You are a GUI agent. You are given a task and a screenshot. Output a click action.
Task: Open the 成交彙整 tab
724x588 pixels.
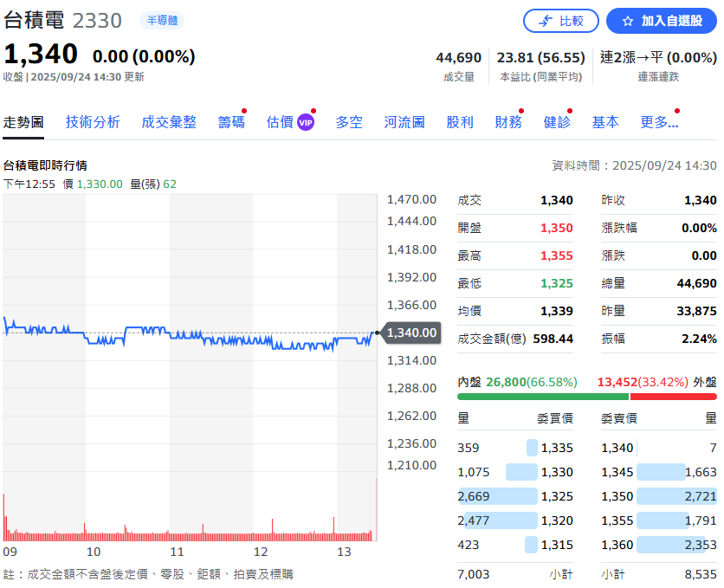[169, 122]
